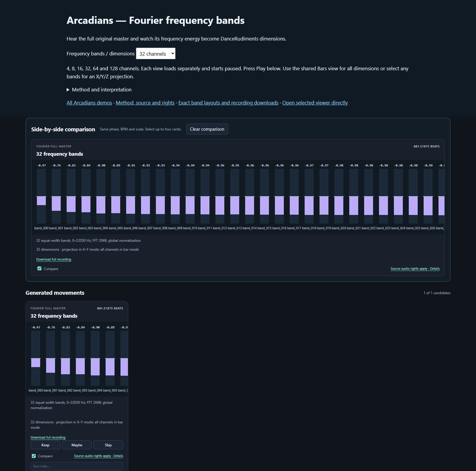Open Source audio rights Details in movements card
The image size is (476, 471).
pyautogui.click(x=98, y=456)
